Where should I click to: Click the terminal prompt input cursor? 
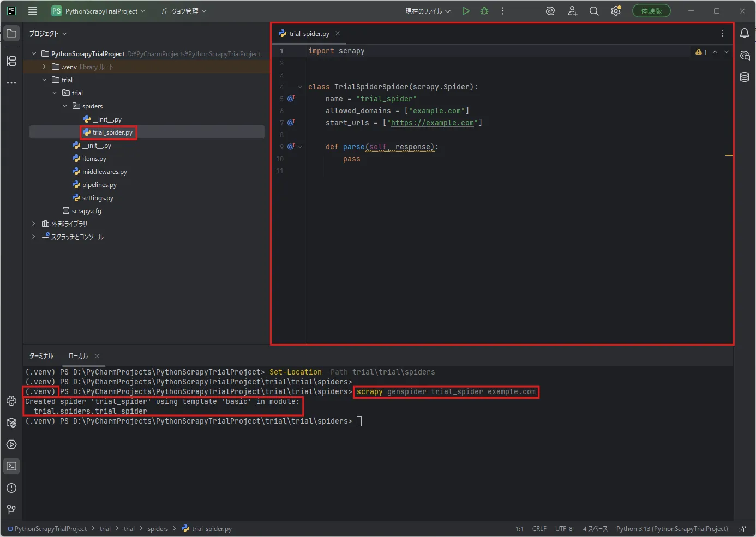tap(359, 421)
